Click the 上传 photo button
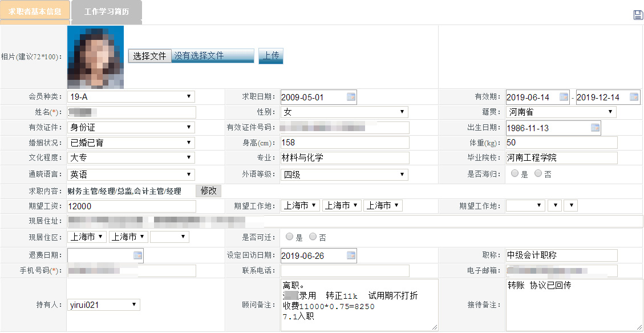The height and width of the screenshot is (333, 644). (x=271, y=56)
